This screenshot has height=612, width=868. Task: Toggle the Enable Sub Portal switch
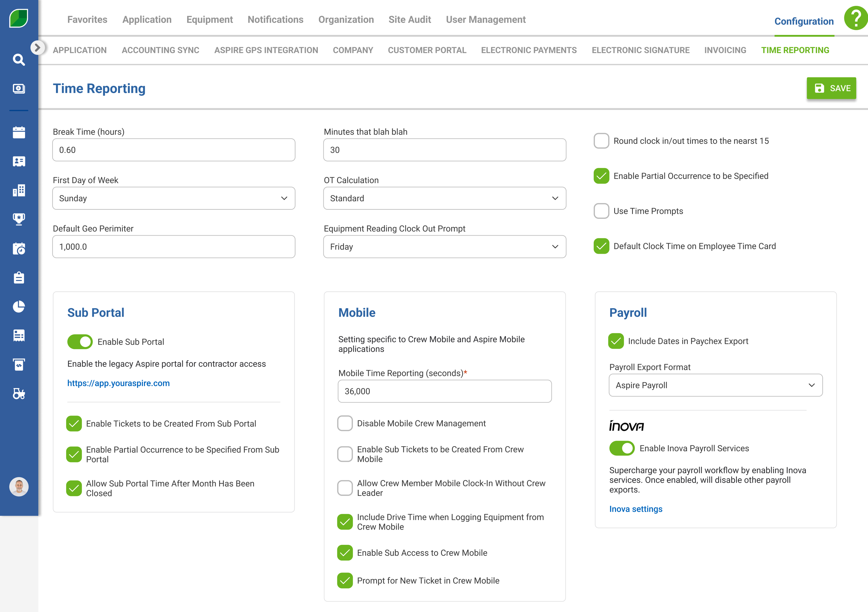[80, 342]
